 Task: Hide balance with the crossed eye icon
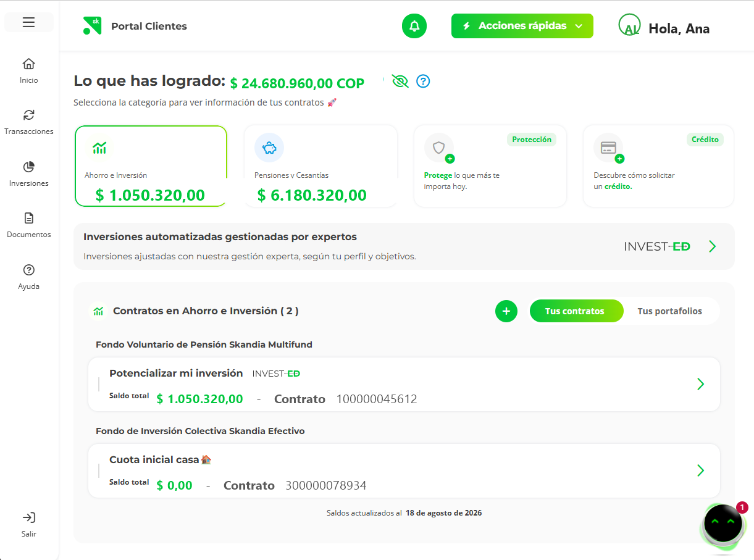coord(400,81)
